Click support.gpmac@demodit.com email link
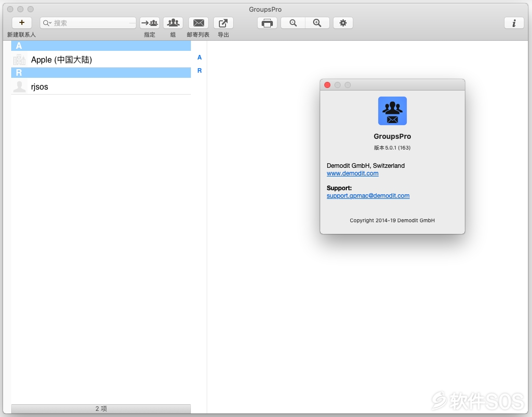 pos(368,196)
